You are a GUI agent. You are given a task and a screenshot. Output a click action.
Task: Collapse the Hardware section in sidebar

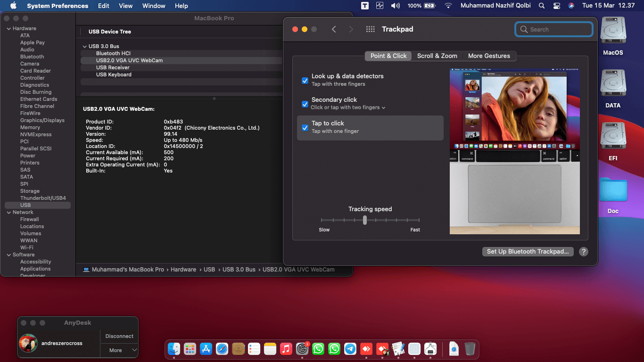[8, 28]
